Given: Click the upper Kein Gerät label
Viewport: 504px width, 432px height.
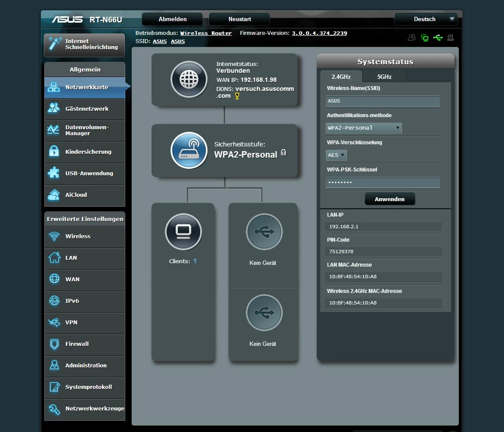Looking at the screenshot, I should click(263, 263).
